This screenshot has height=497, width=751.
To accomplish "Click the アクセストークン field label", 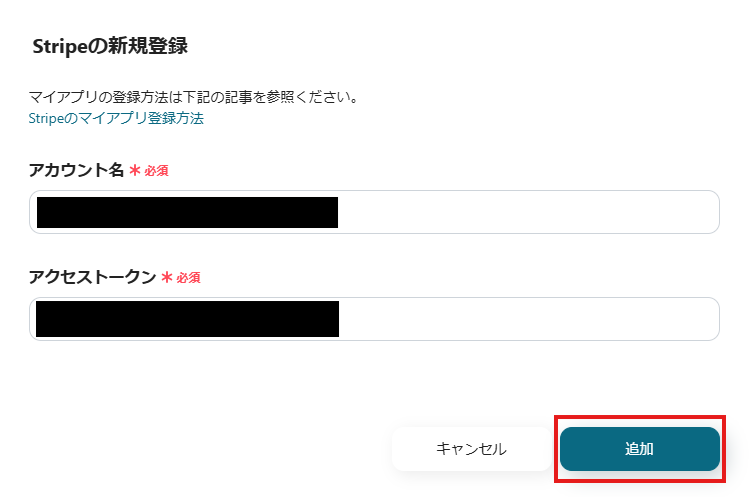I will tap(92, 277).
